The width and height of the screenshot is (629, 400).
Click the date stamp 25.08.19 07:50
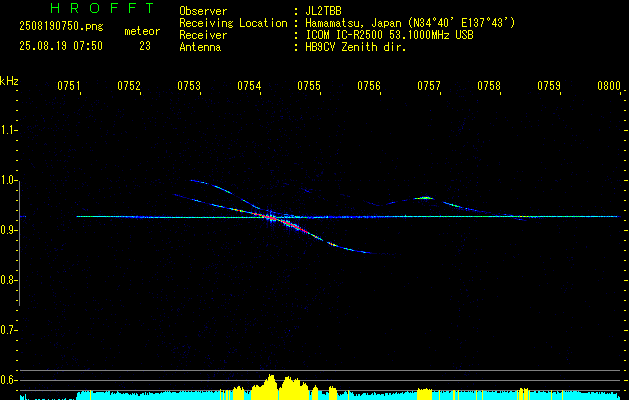tap(61, 46)
